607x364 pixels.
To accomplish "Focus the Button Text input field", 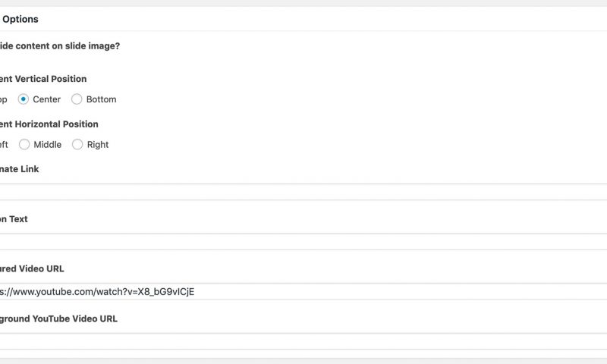I will point(303,241).
